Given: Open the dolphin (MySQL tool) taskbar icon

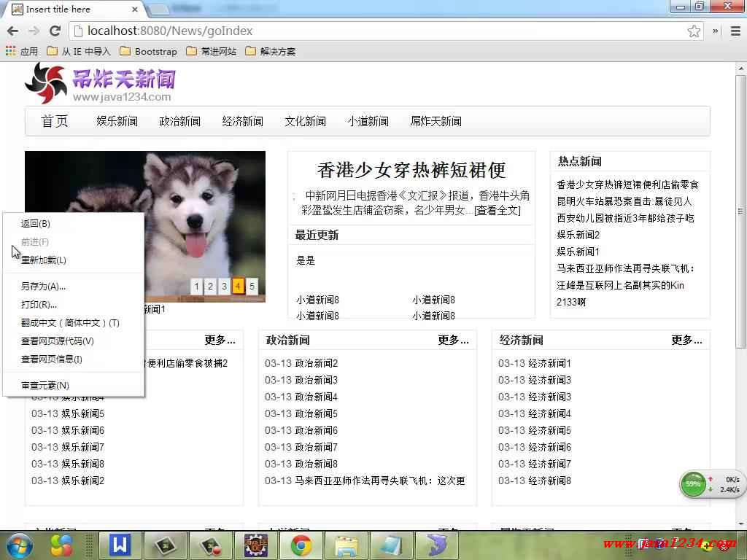Looking at the screenshot, I should point(436,545).
